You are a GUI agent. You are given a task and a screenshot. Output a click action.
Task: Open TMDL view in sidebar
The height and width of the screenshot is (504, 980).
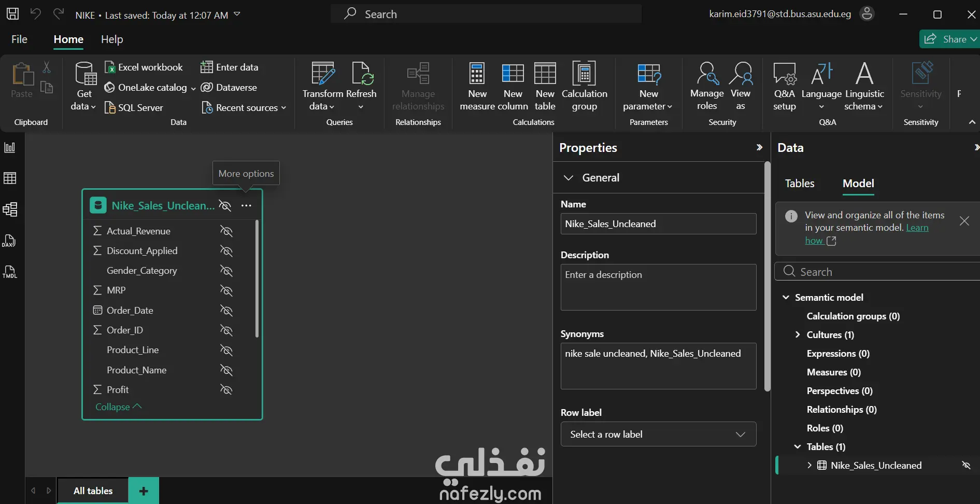pos(10,272)
